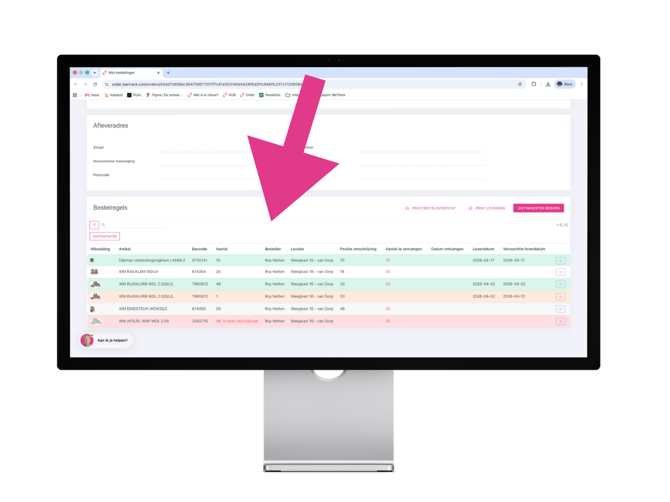This screenshot has height=502, width=670.
Task: Open a new tab with the plus icon
Action: coord(168,73)
